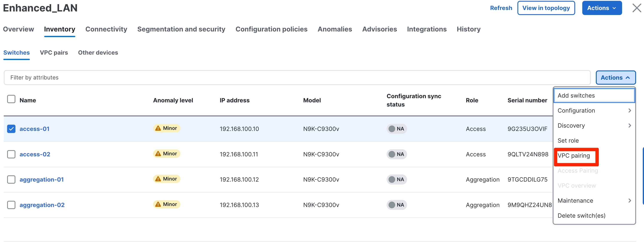Select the header select-all checkbox
Screen dimensions: 644x251
pos(11,99)
